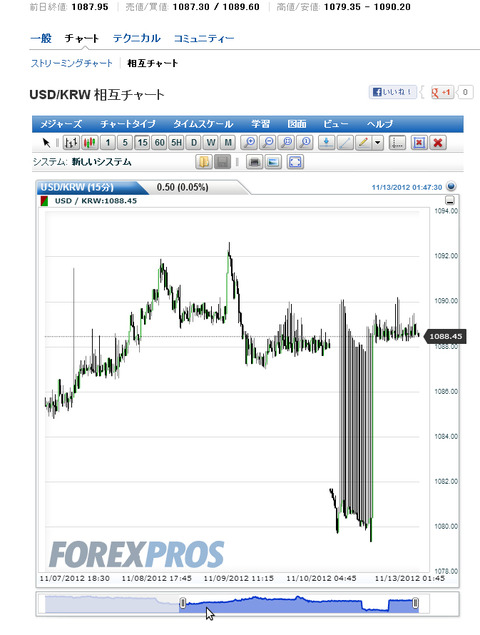Click the 1088.45 current price label

pos(445,337)
